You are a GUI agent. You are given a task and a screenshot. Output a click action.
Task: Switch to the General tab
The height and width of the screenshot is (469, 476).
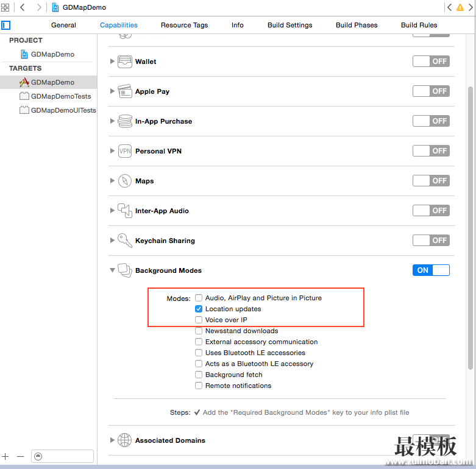(x=63, y=25)
